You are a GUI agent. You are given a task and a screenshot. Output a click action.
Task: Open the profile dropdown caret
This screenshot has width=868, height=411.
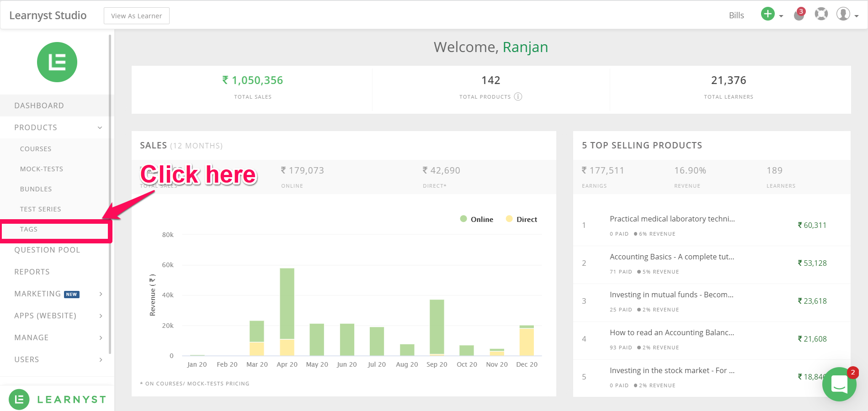(x=857, y=16)
